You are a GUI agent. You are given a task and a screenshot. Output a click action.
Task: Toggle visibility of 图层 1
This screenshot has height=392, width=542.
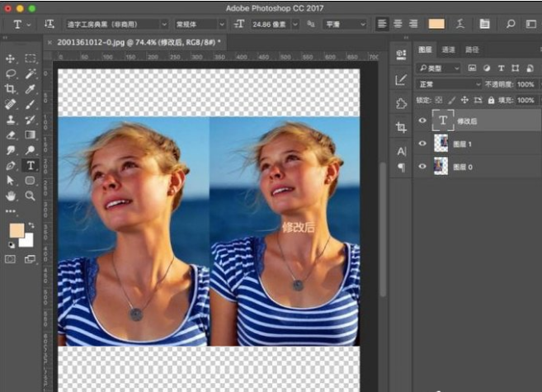pyautogui.click(x=423, y=144)
